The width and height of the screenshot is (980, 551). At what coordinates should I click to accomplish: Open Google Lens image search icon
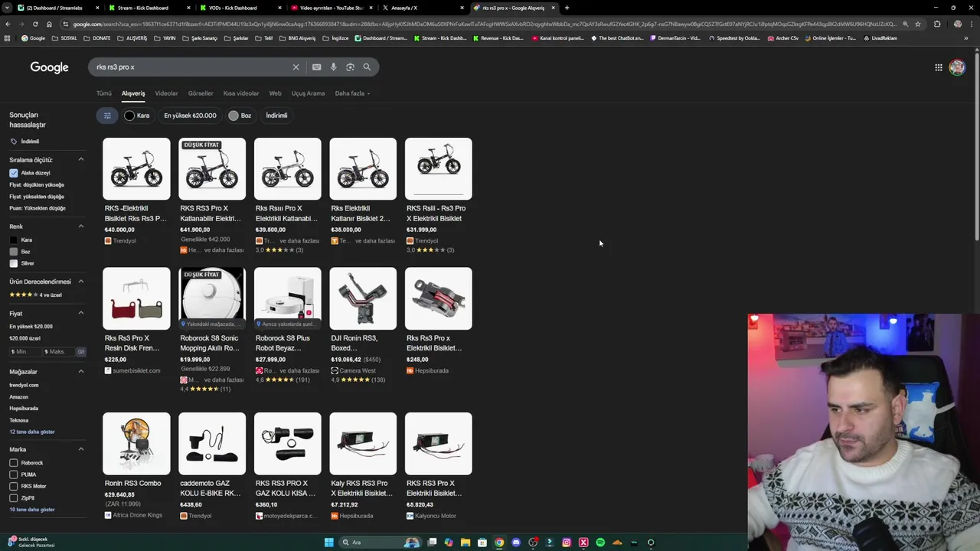coord(350,67)
